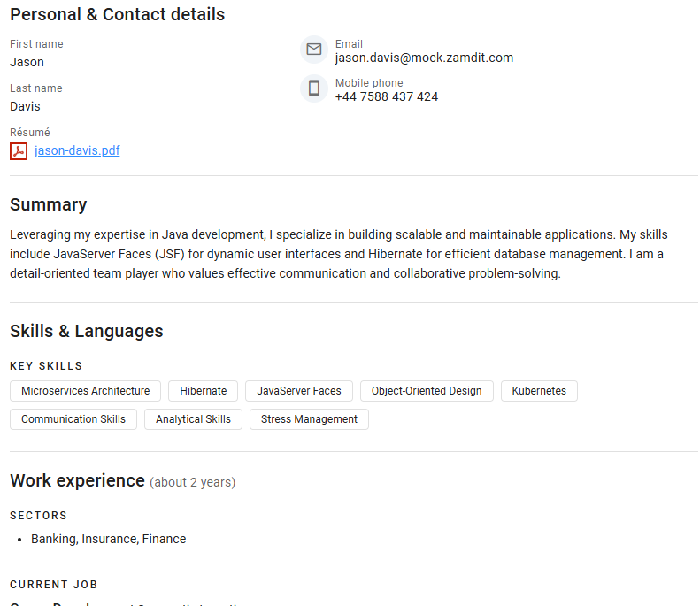The height and width of the screenshot is (606, 700).
Task: Click the mobile phone number
Action: tap(386, 97)
